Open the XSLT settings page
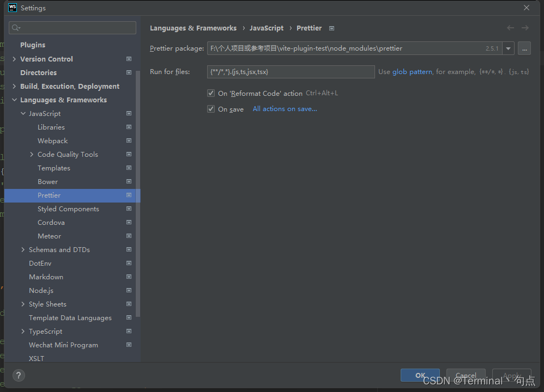Viewport: 544px width, 392px height. click(37, 358)
